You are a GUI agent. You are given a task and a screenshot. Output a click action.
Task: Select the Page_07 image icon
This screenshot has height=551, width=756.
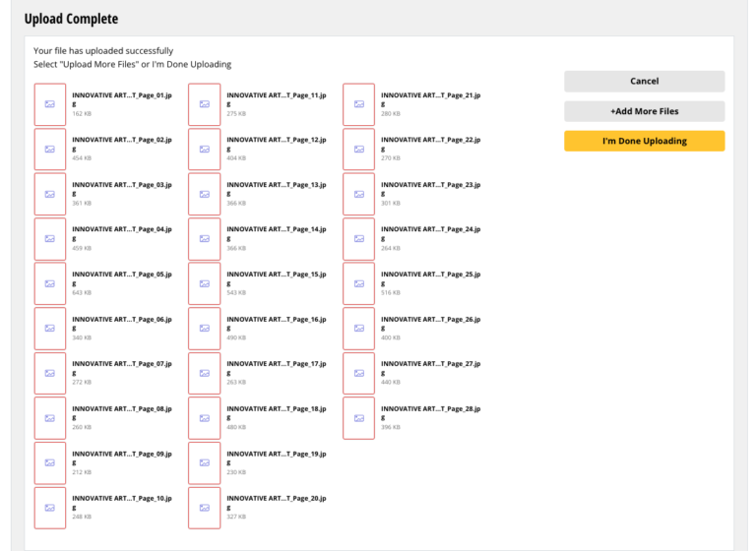coord(50,373)
